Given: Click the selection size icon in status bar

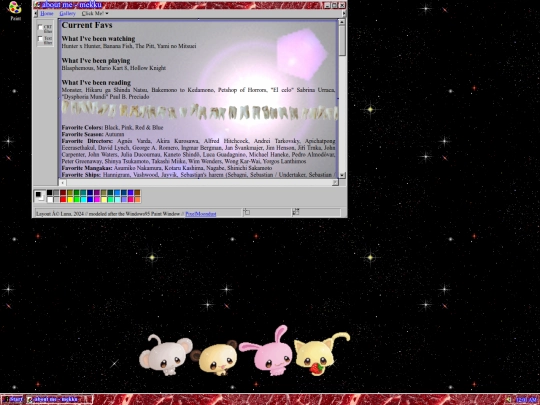Looking at the screenshot, I should pyautogui.click(x=296, y=212).
